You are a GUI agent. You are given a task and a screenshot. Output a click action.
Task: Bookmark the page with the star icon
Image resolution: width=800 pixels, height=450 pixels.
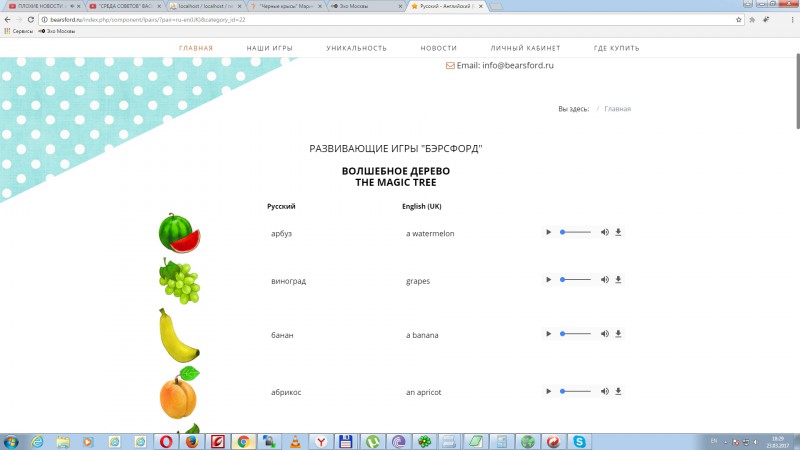[x=738, y=19]
